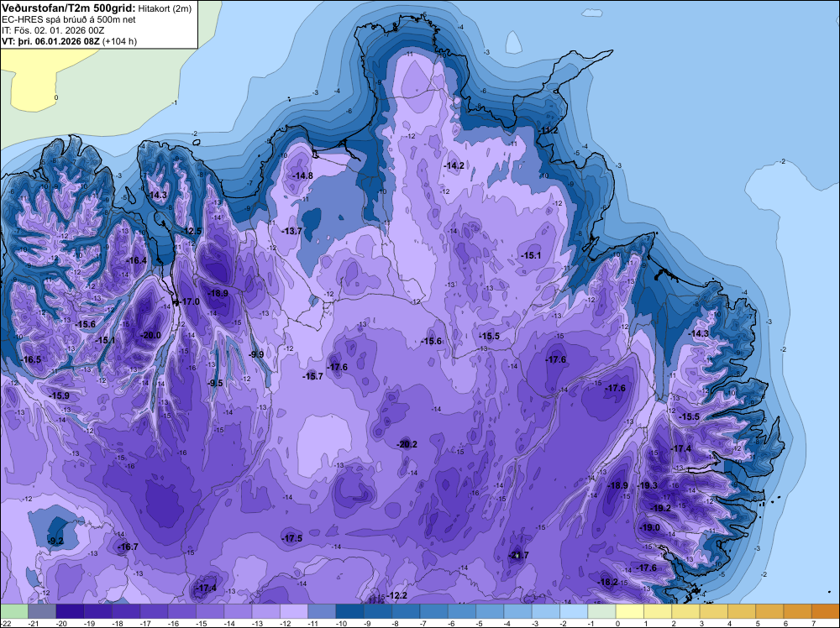Click the darkest purple legend swatch above -20
The height and width of the screenshot is (628, 840).
[x=70, y=611]
